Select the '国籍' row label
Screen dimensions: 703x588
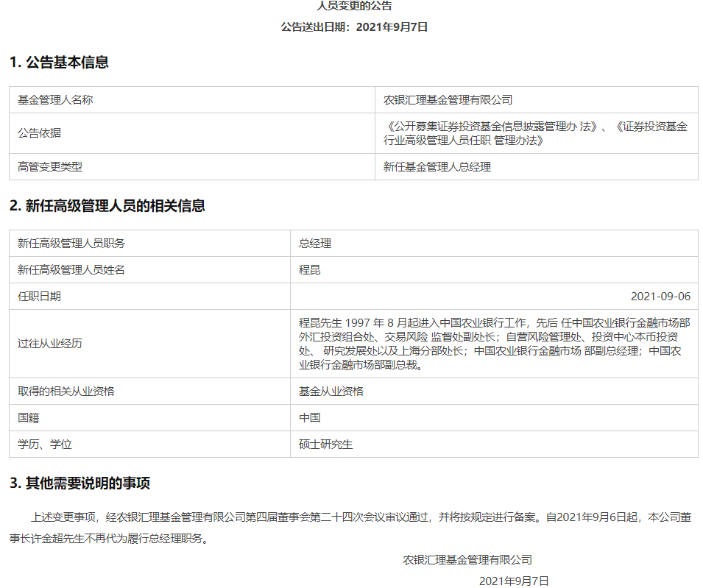click(29, 418)
